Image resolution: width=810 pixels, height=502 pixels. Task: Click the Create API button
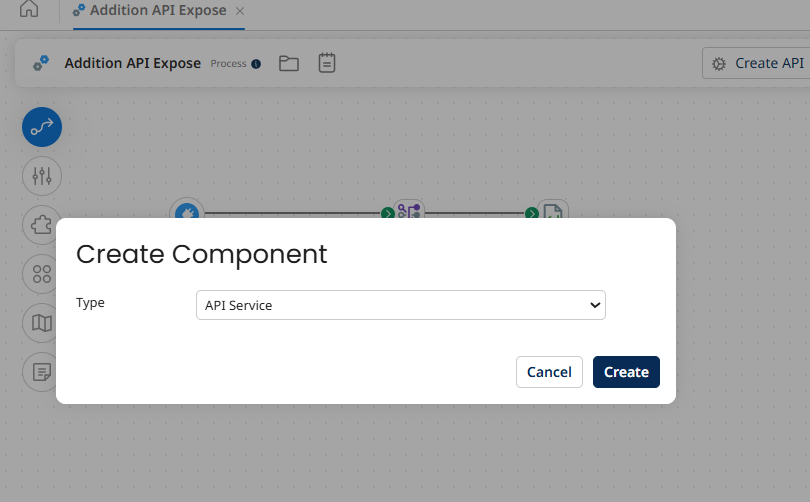(x=757, y=63)
